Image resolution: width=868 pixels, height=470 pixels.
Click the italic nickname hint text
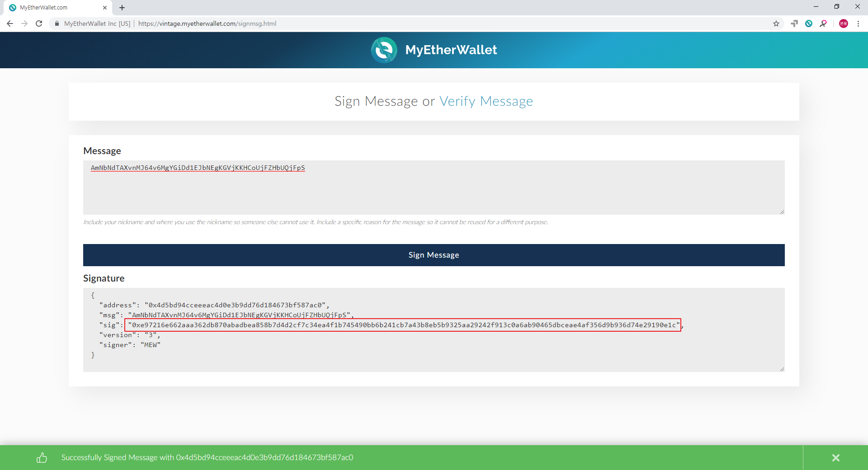316,222
